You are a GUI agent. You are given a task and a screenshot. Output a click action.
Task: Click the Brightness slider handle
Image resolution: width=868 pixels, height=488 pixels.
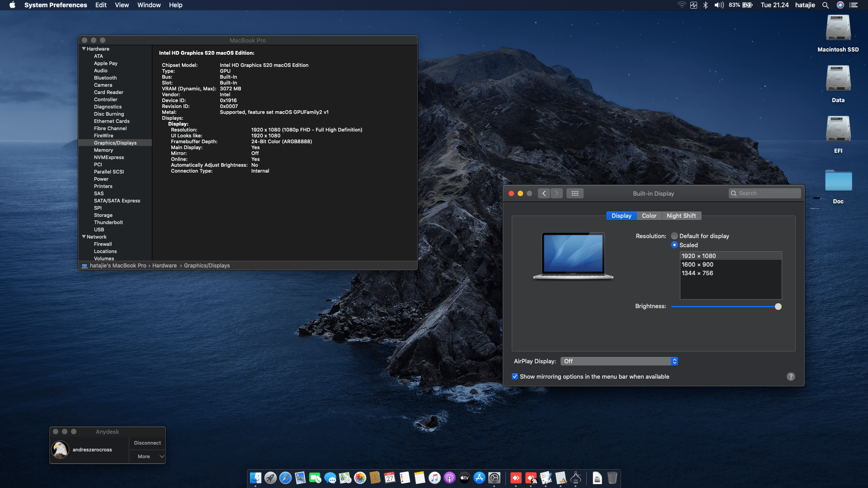(x=778, y=306)
